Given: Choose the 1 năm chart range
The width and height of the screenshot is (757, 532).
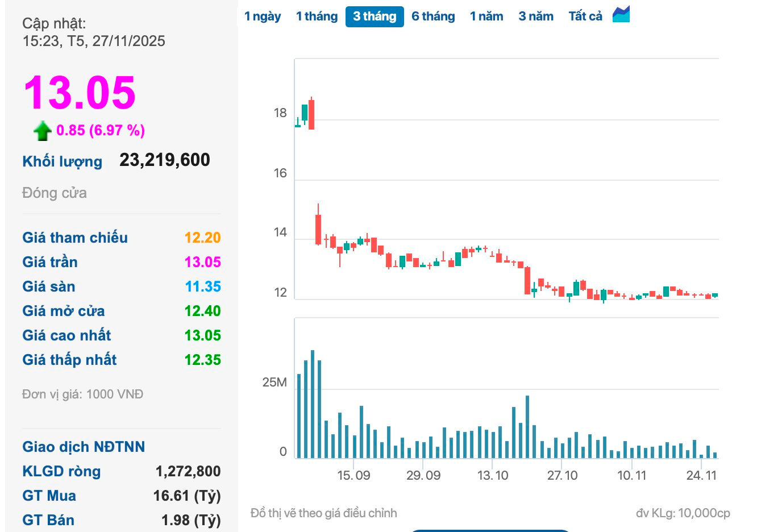Looking at the screenshot, I should coord(486,16).
